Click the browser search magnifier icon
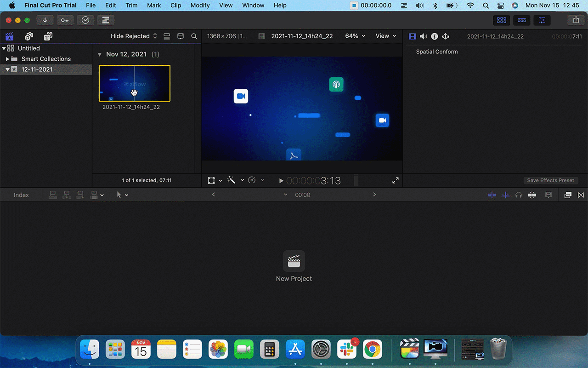The height and width of the screenshot is (368, 588). pyautogui.click(x=194, y=36)
